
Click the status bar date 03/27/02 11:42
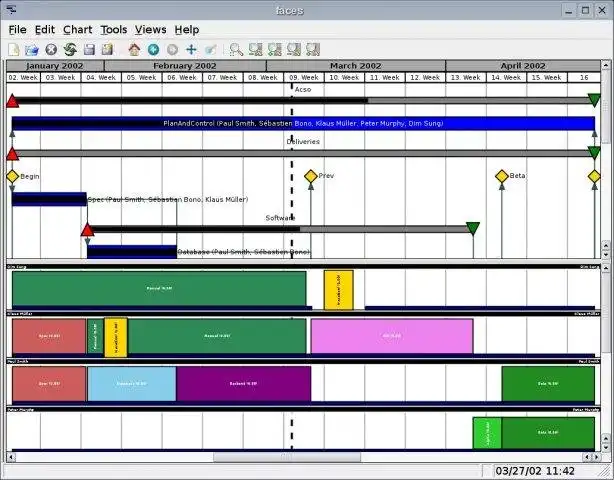pos(535,471)
